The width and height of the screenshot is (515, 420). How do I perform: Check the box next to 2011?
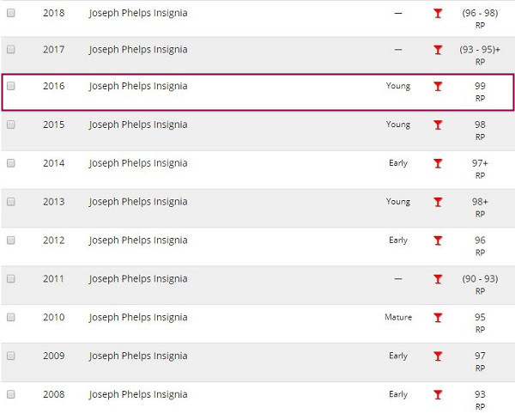pos(11,278)
